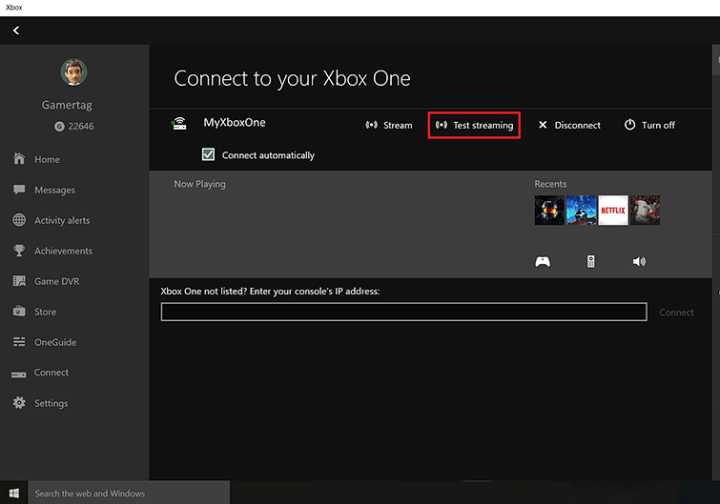Screen dimensions: 720x504
Task: Open the game controller icon under Recents
Action: click(542, 262)
